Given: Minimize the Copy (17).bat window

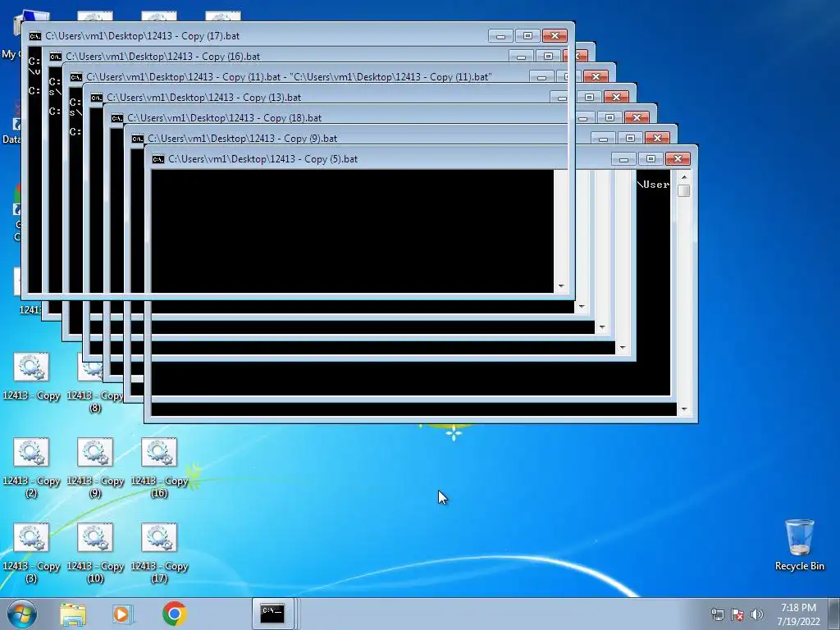Looking at the screenshot, I should (x=500, y=36).
